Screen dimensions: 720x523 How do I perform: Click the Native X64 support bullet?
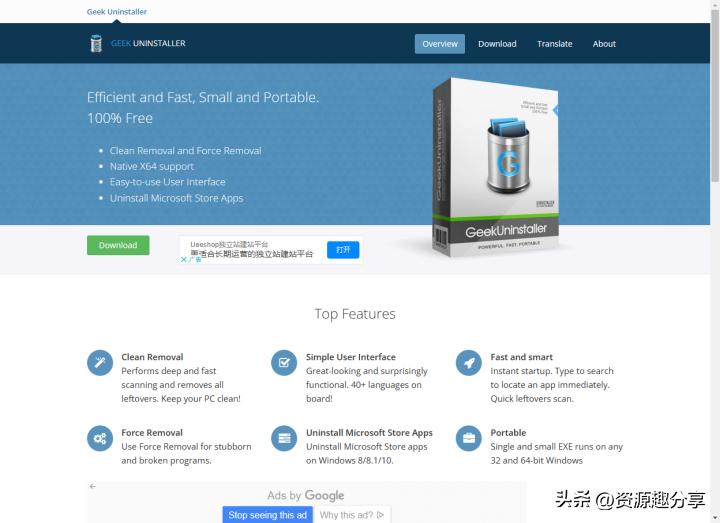pos(152,167)
